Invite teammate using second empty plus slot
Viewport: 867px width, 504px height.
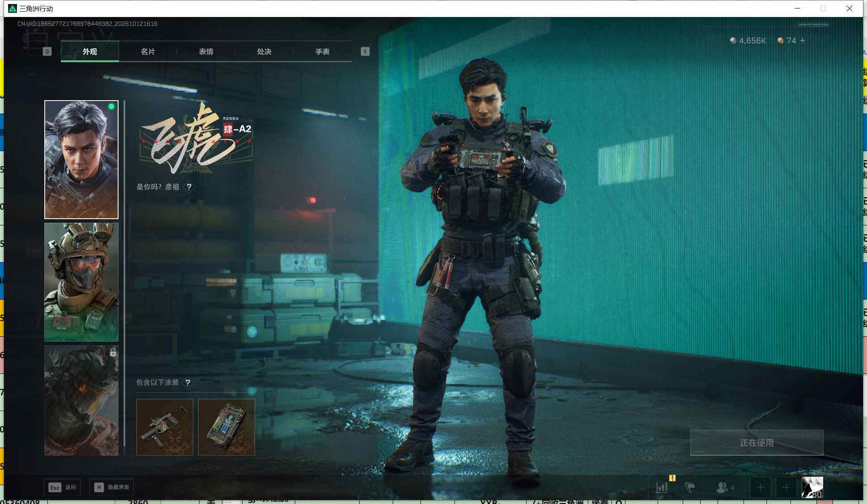tap(786, 487)
